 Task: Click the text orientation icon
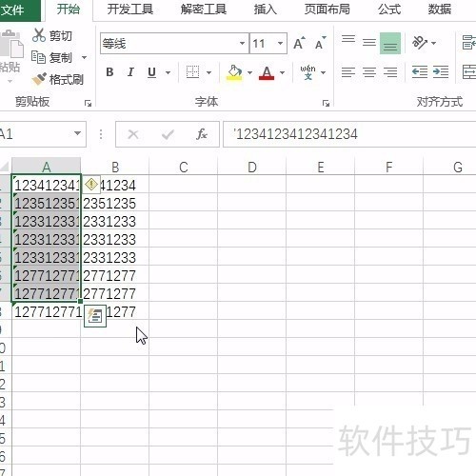(x=420, y=43)
